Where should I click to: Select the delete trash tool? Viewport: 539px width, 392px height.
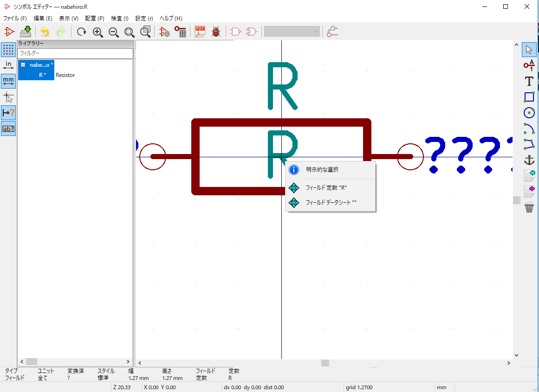(x=529, y=207)
